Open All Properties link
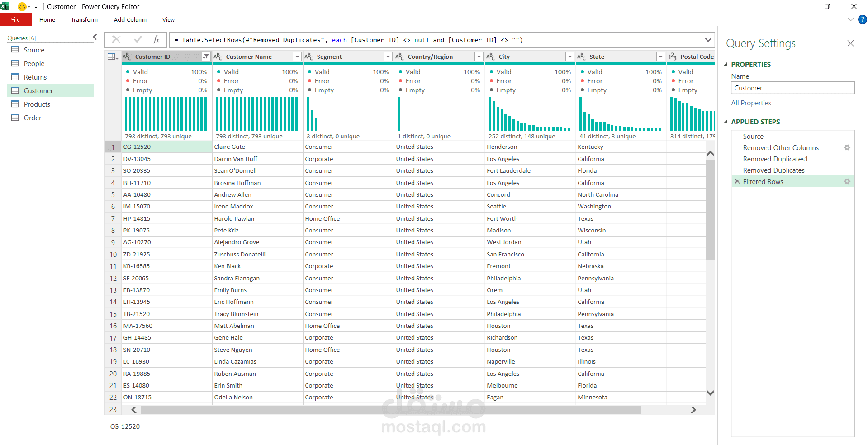This screenshot has width=868, height=445. [751, 103]
